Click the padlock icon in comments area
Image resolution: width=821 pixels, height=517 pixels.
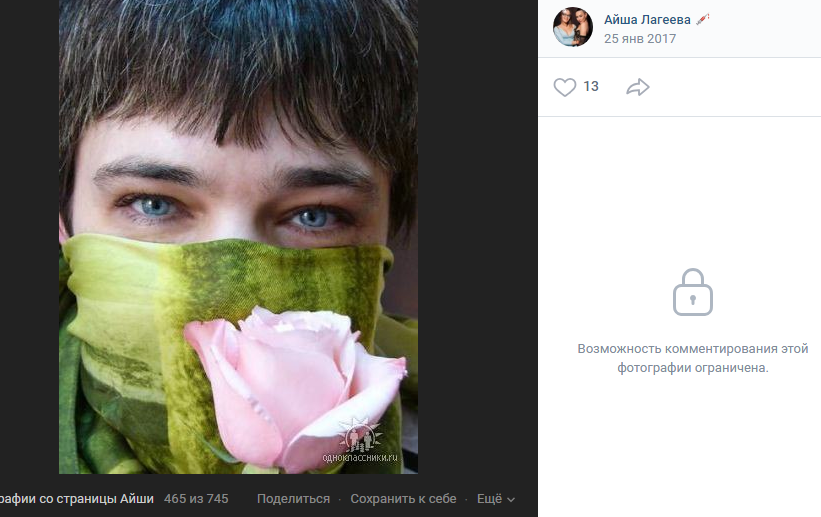tap(693, 292)
